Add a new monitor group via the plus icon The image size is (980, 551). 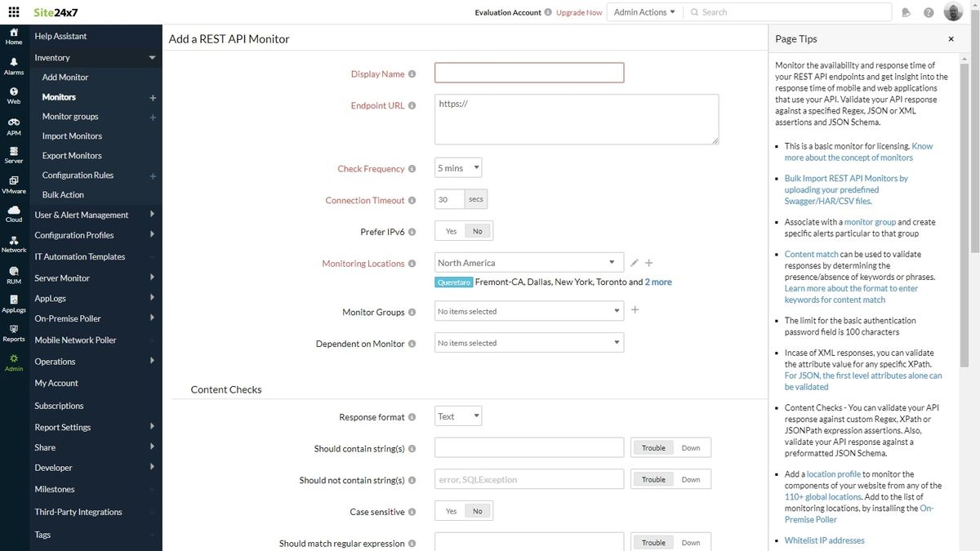coord(635,310)
